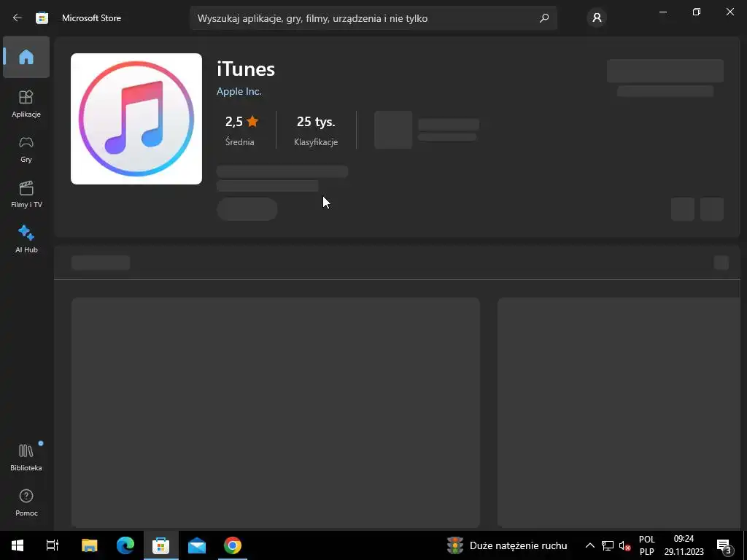The image size is (747, 560).
Task: Open Filmy i TV section
Action: (26, 194)
